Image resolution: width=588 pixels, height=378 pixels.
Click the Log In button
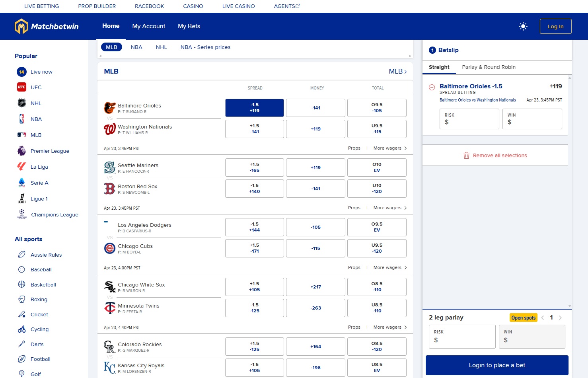[555, 26]
